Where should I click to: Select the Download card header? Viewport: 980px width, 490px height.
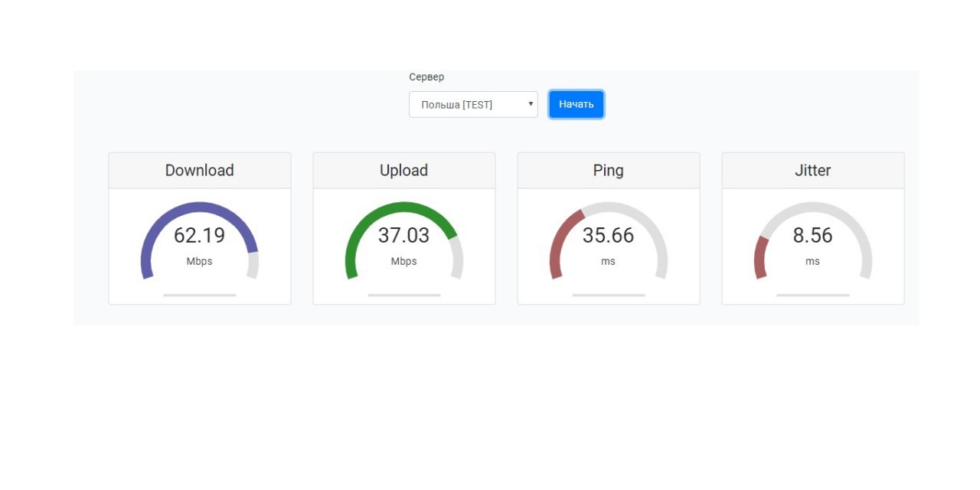pos(200,171)
